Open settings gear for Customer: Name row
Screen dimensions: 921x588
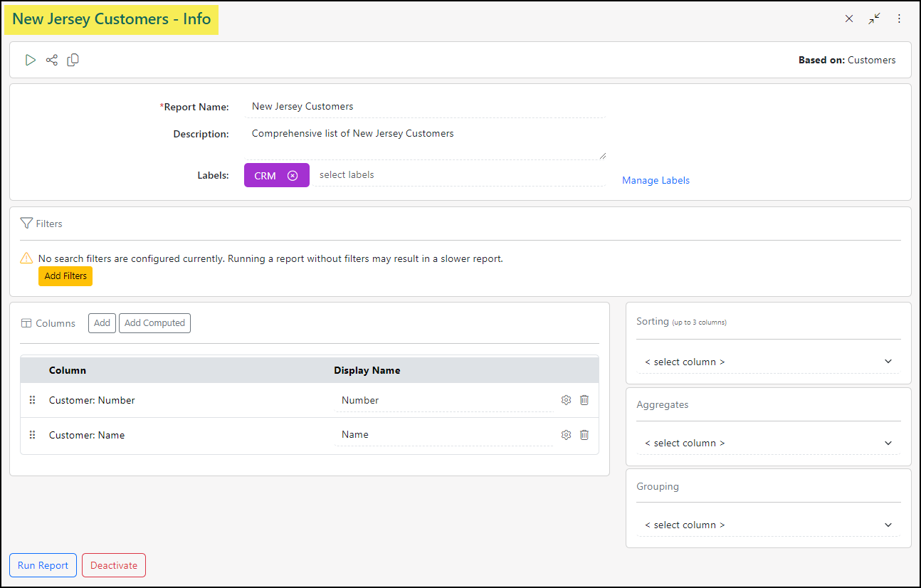point(566,435)
